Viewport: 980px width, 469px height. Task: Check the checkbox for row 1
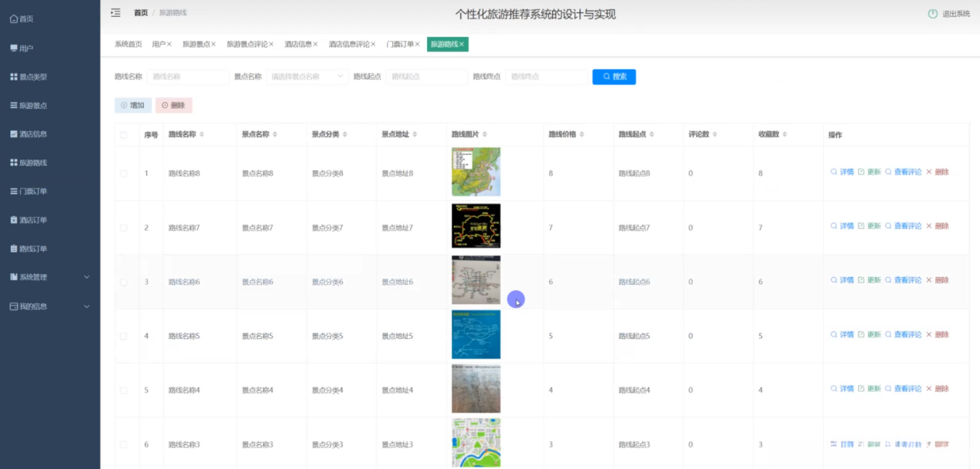(x=124, y=173)
